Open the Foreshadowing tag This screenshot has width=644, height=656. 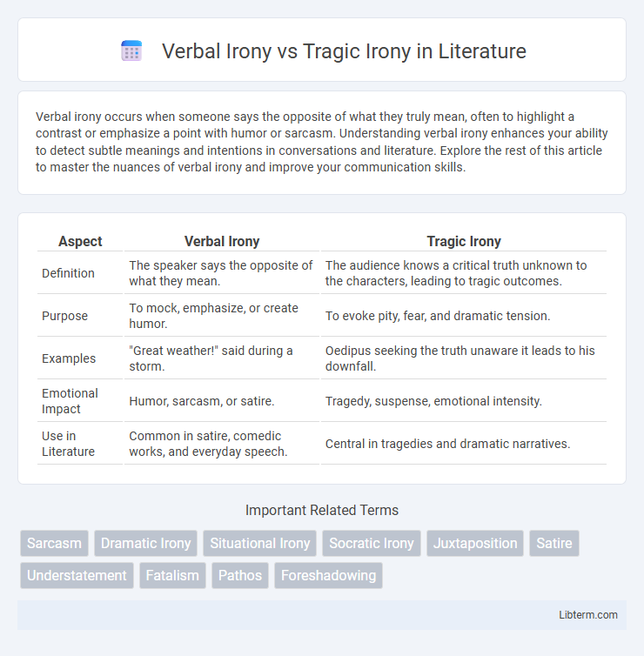coord(328,576)
